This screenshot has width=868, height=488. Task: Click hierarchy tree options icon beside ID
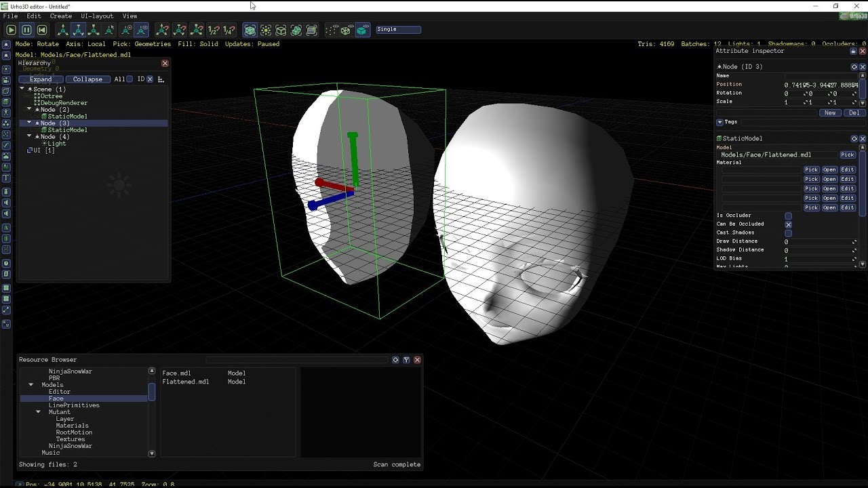tap(161, 79)
